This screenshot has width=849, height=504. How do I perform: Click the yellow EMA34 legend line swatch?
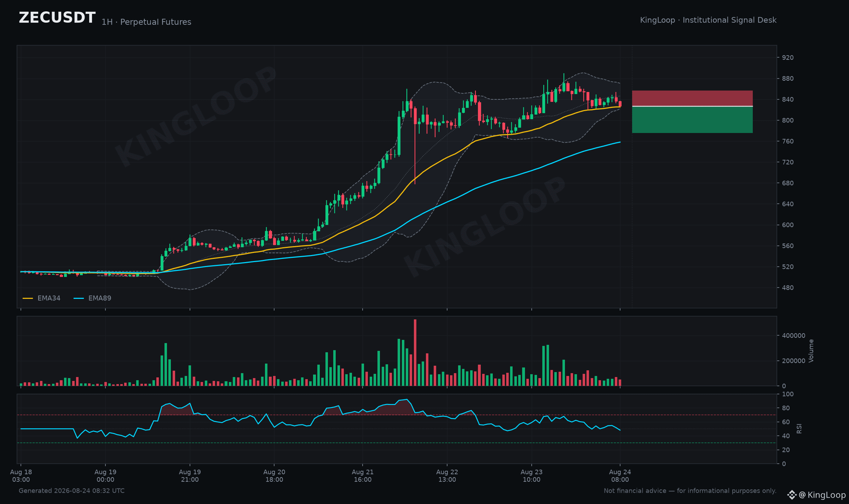pos(28,299)
